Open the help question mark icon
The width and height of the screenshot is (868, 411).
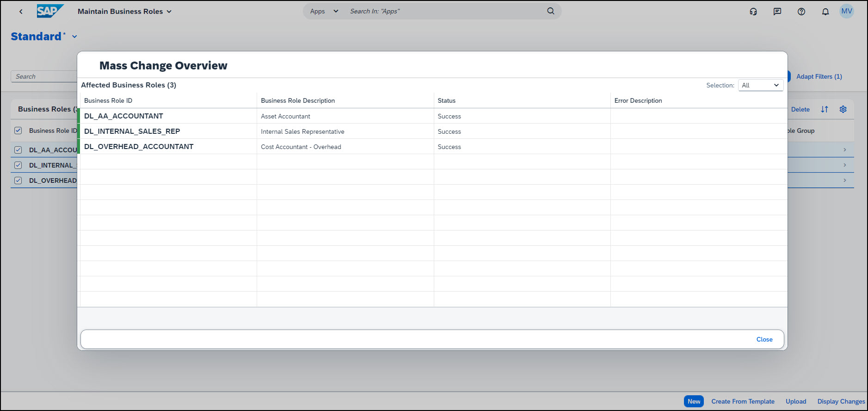801,12
